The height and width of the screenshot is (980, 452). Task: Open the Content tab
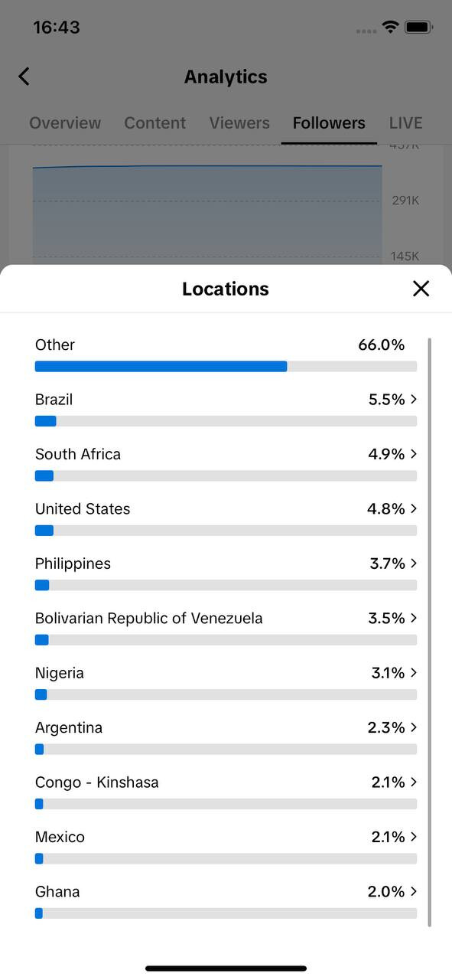coord(155,122)
